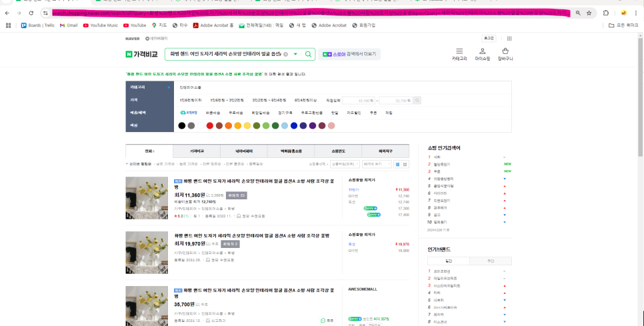
Task: Click the 스토어 검색에서 더보기 button
Action: click(349, 54)
